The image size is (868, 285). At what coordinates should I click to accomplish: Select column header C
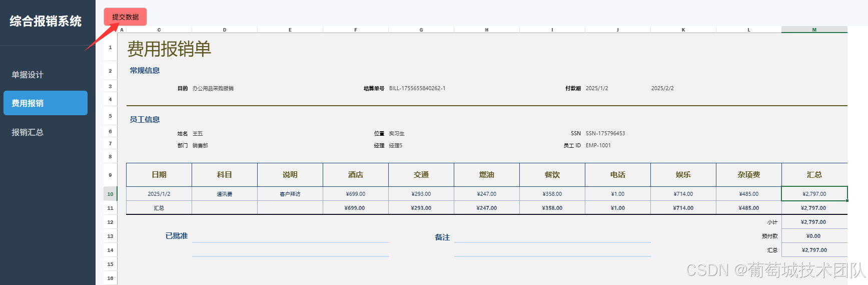click(159, 30)
